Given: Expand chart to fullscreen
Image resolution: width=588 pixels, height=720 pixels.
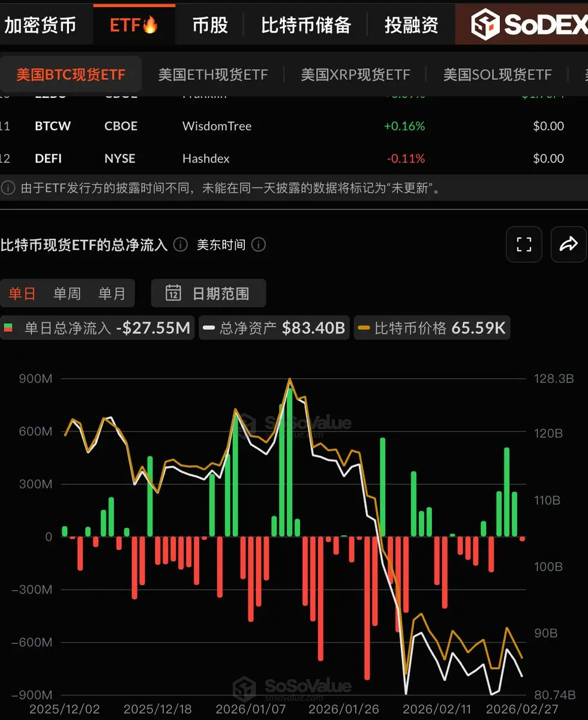Looking at the screenshot, I should pos(524,244).
